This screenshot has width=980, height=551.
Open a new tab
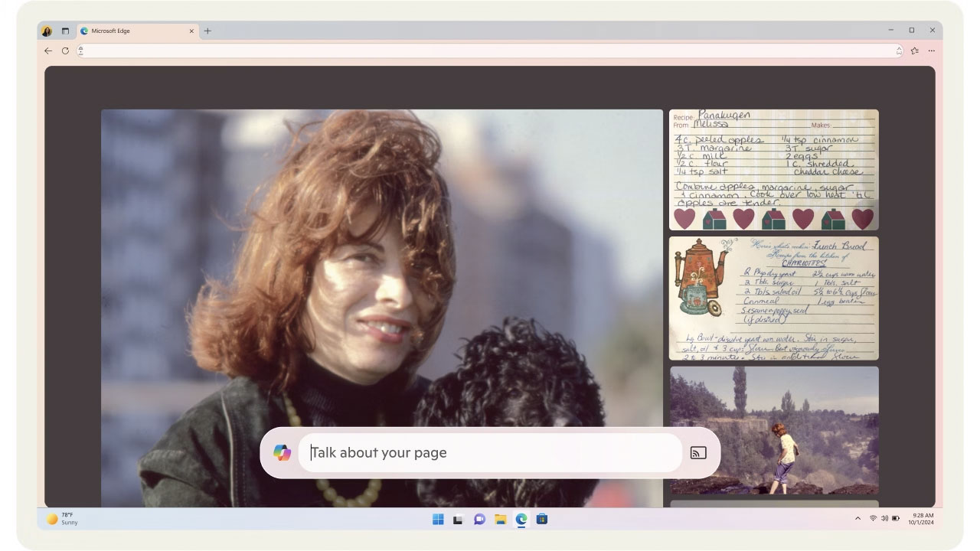(207, 31)
